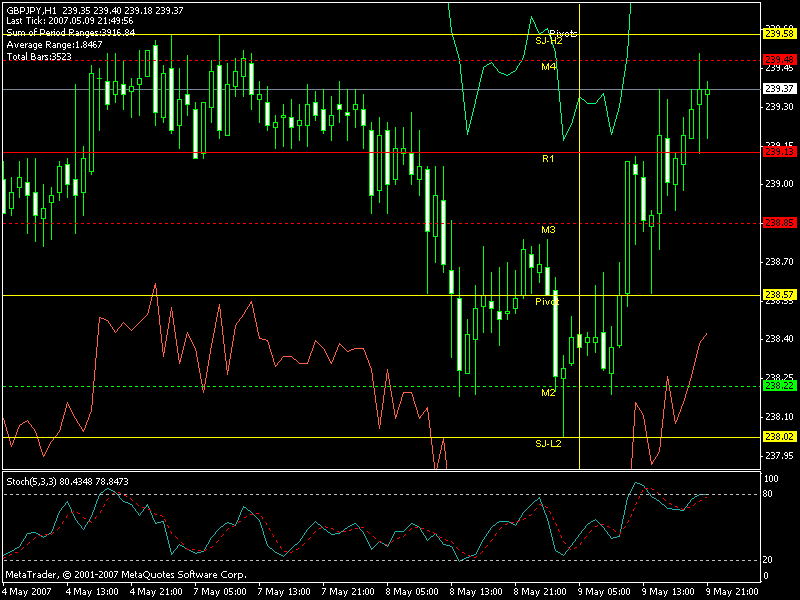The width and height of the screenshot is (800, 600).
Task: Select the M4 level text label
Action: click(549, 66)
